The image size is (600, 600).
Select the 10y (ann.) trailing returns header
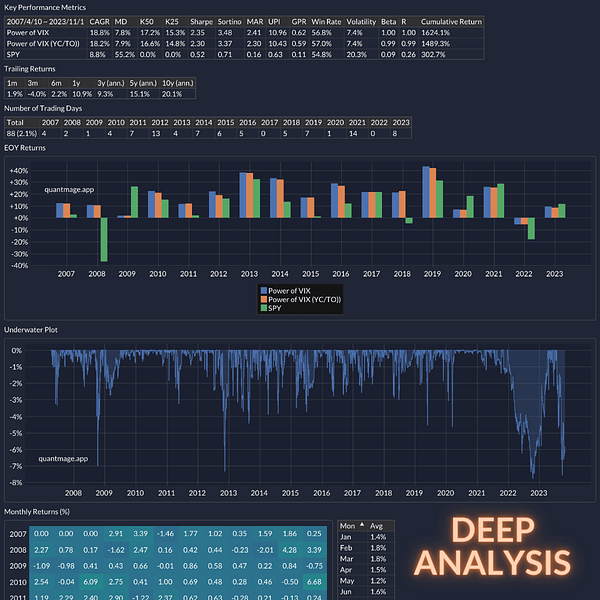tap(178, 83)
